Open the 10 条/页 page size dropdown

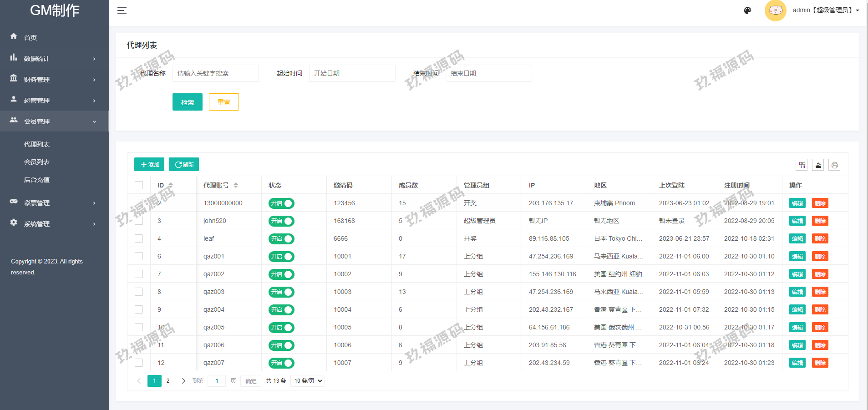[x=308, y=381]
